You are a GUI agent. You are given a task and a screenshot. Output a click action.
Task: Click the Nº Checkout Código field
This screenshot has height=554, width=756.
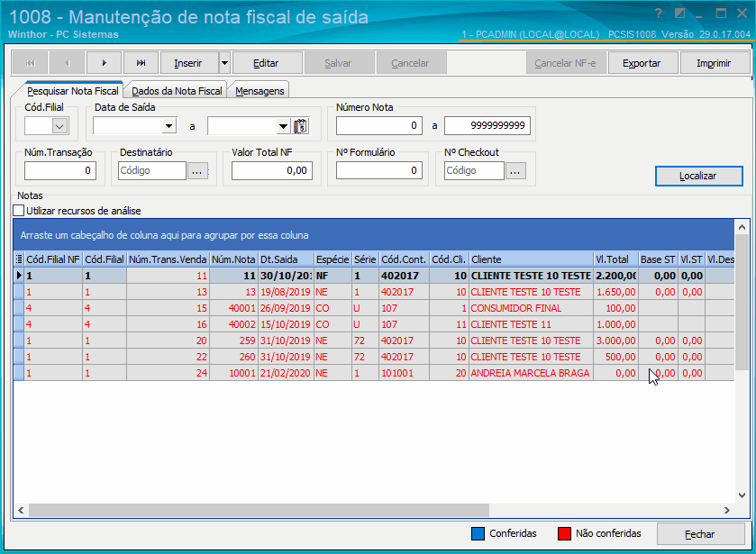click(x=475, y=170)
